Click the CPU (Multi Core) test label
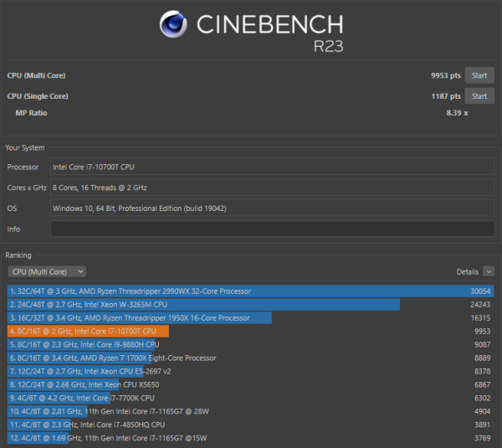Screen dimensions: 502x448 (36, 75)
